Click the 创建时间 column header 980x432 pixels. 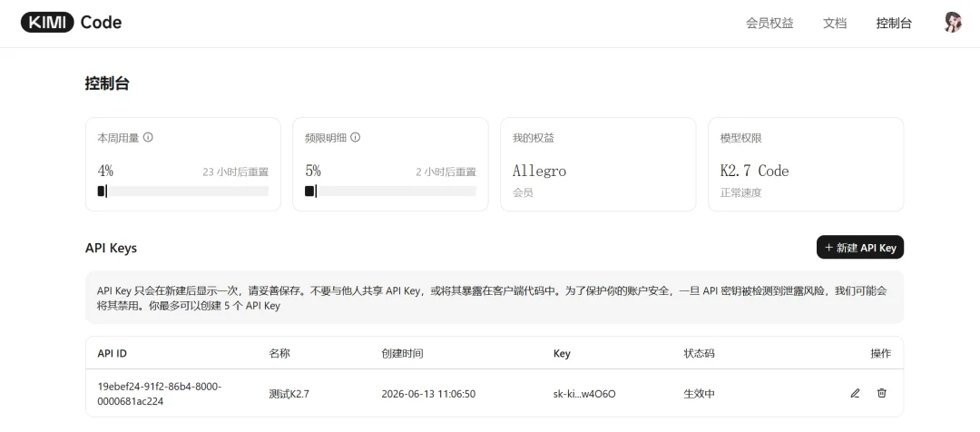402,353
